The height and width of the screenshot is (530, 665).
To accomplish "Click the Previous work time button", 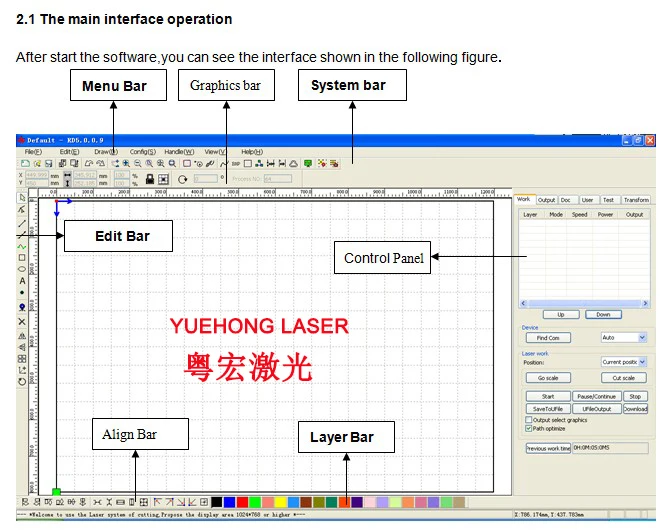I will point(548,448).
